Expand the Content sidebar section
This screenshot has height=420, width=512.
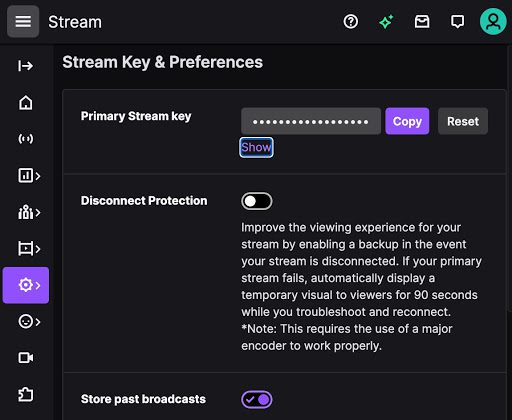coord(29,249)
